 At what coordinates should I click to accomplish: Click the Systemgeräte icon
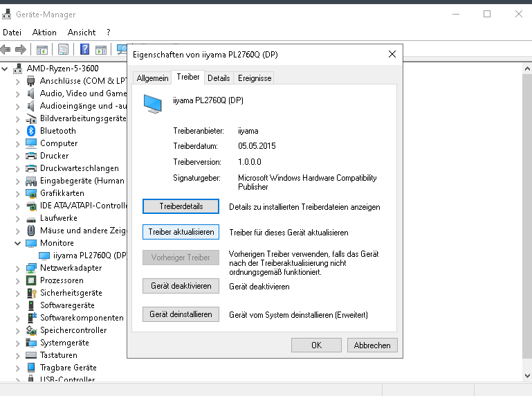coord(31,343)
